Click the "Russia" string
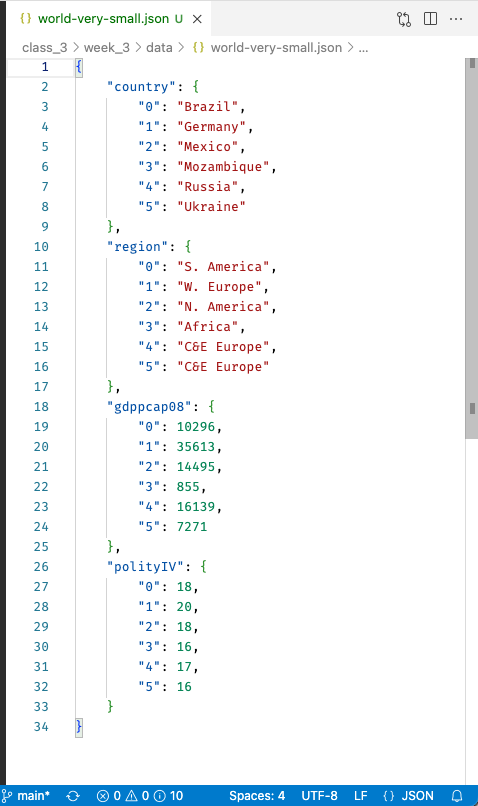The image size is (478, 806). pos(208,187)
